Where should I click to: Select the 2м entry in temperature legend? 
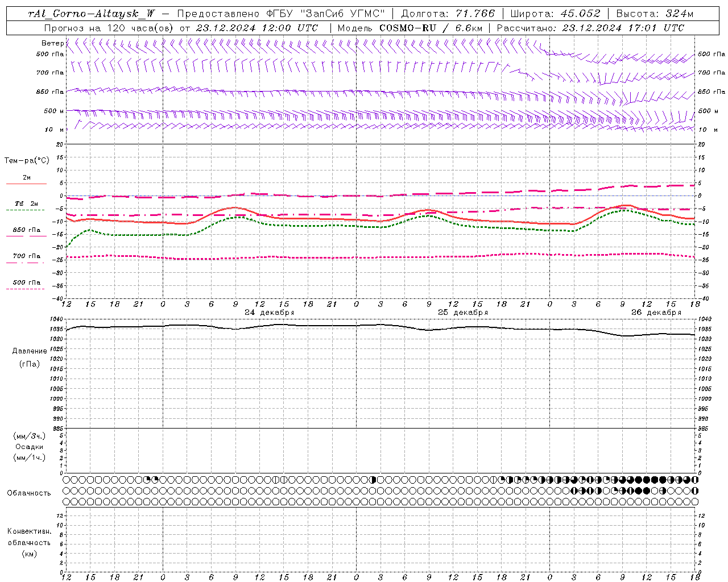27,178
